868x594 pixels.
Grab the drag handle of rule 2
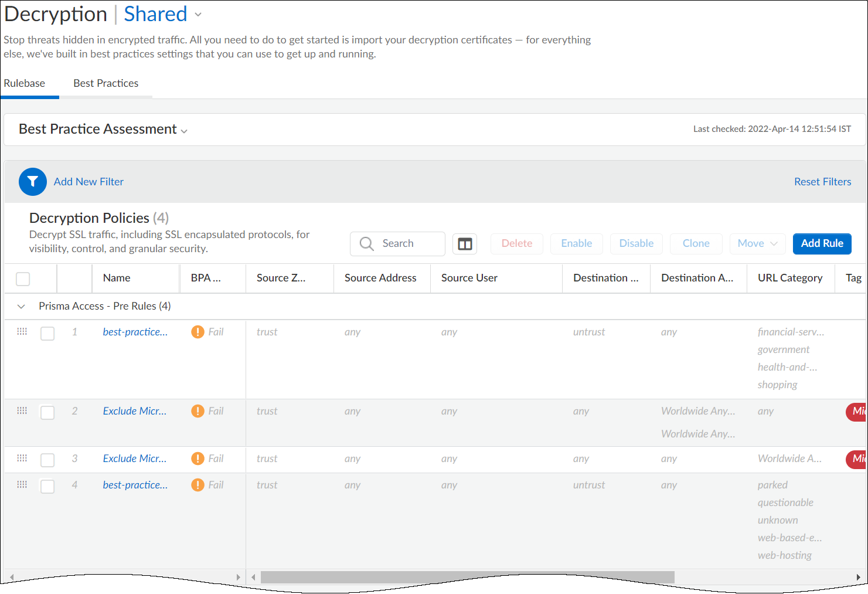click(22, 410)
